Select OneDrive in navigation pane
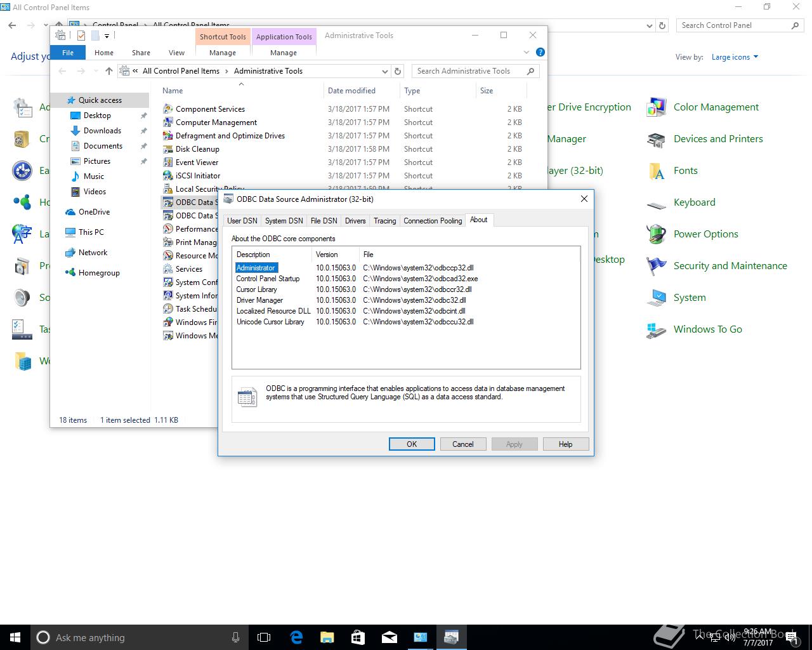Screen dimensions: 812x650 point(94,212)
